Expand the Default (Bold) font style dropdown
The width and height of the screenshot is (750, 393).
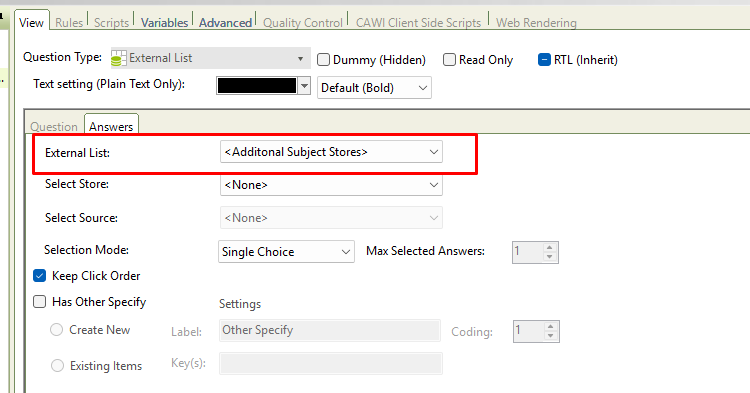click(374, 88)
